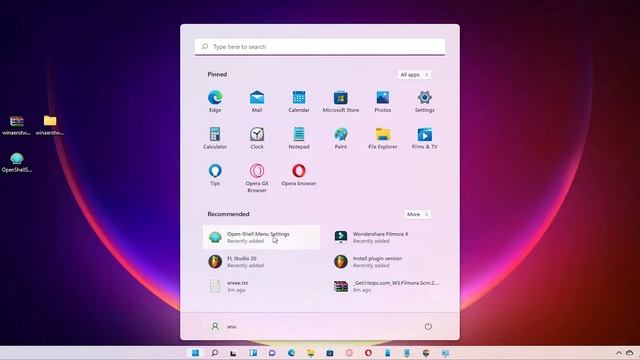Click the Windows Start button on taskbar
Viewport: 640px width, 360px height.
196,353
